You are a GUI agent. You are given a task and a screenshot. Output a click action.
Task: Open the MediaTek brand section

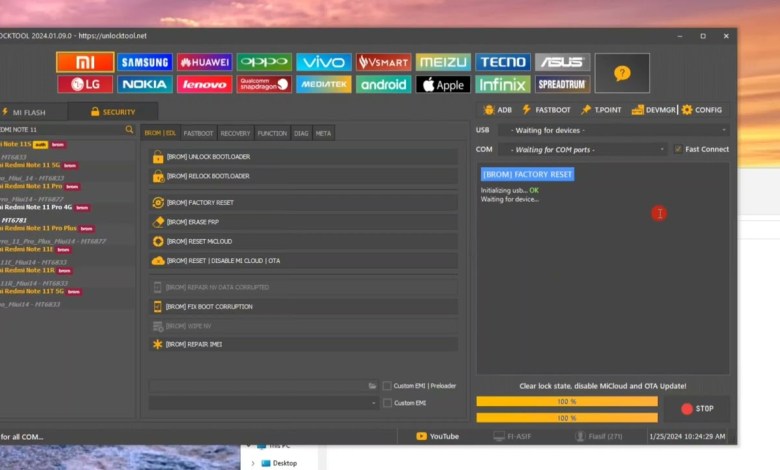(323, 85)
